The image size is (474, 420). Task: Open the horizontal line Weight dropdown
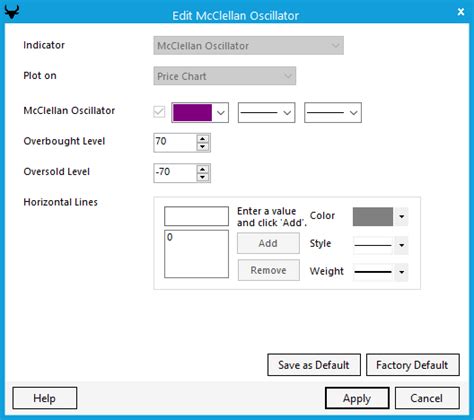click(x=380, y=272)
